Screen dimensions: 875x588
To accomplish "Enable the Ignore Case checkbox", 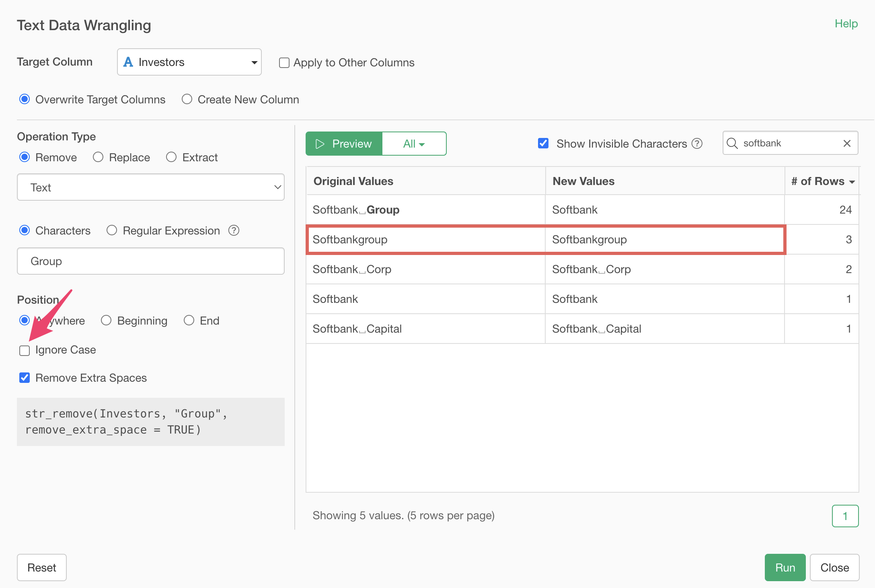I will pos(25,350).
